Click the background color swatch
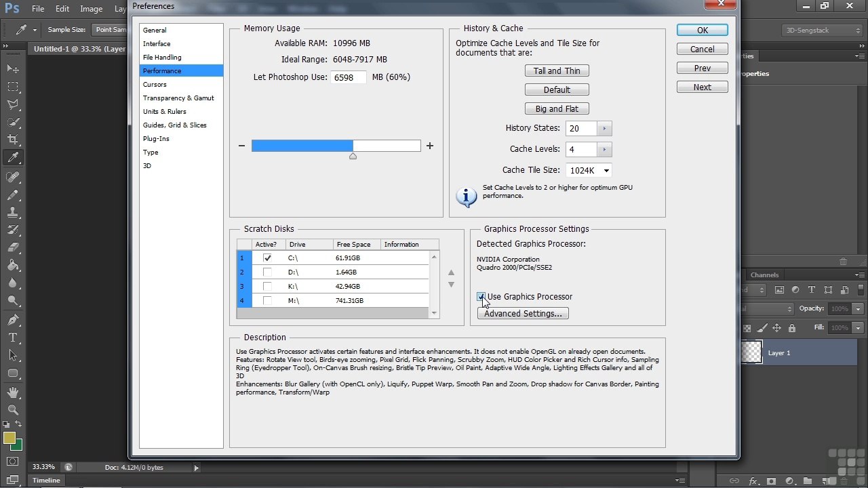The image size is (868, 488). (16, 445)
